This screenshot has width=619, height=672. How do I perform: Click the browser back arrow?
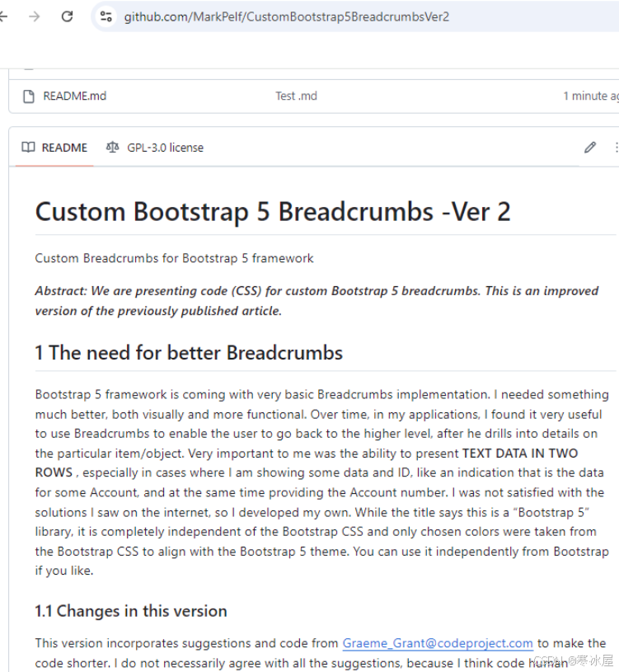2,16
